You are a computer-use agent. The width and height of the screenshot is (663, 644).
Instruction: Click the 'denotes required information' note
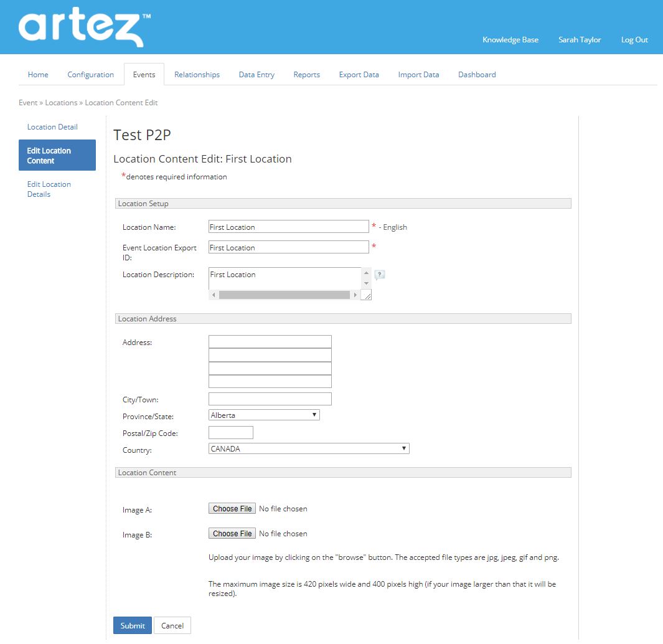coord(176,177)
